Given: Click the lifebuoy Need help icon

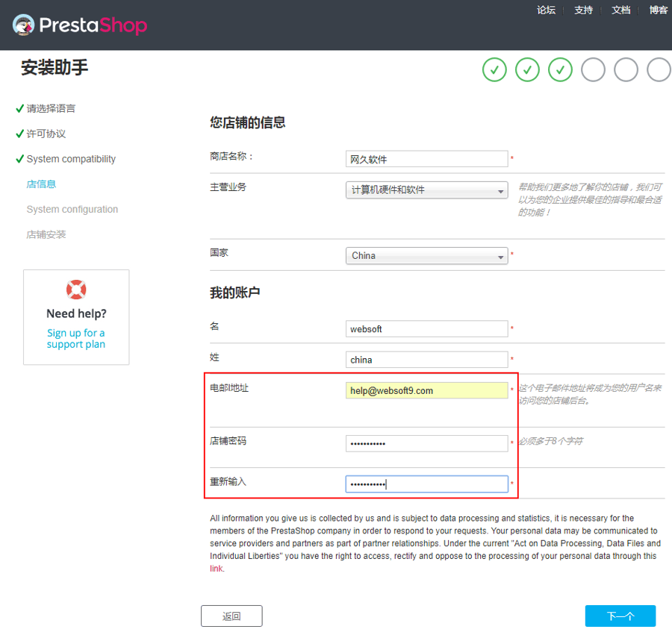Looking at the screenshot, I should (76, 290).
